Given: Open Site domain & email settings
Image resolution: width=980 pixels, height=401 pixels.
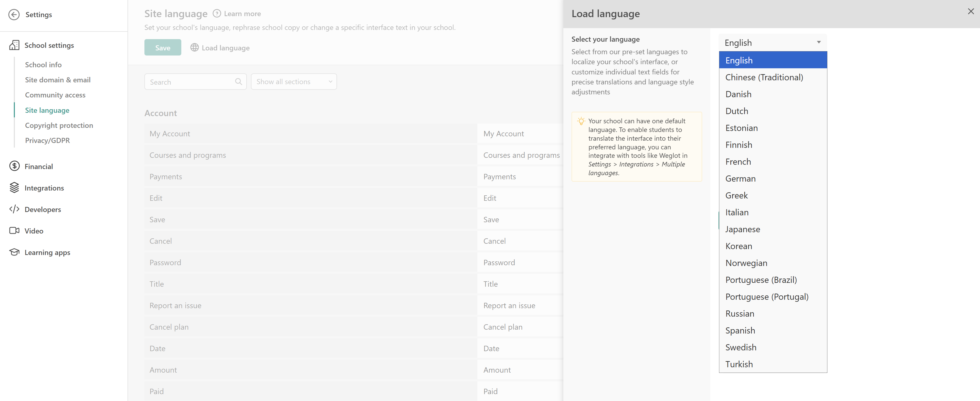Looking at the screenshot, I should click(x=58, y=80).
